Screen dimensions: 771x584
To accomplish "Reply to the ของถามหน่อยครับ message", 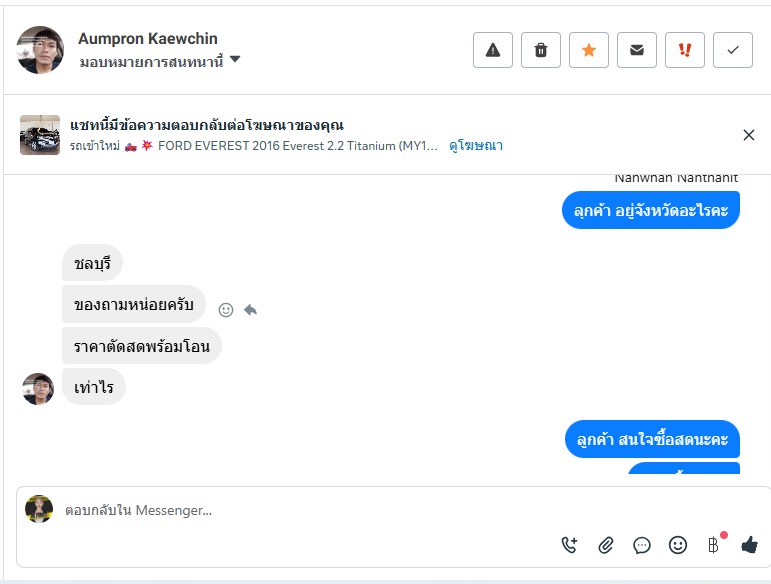I will click(250, 310).
